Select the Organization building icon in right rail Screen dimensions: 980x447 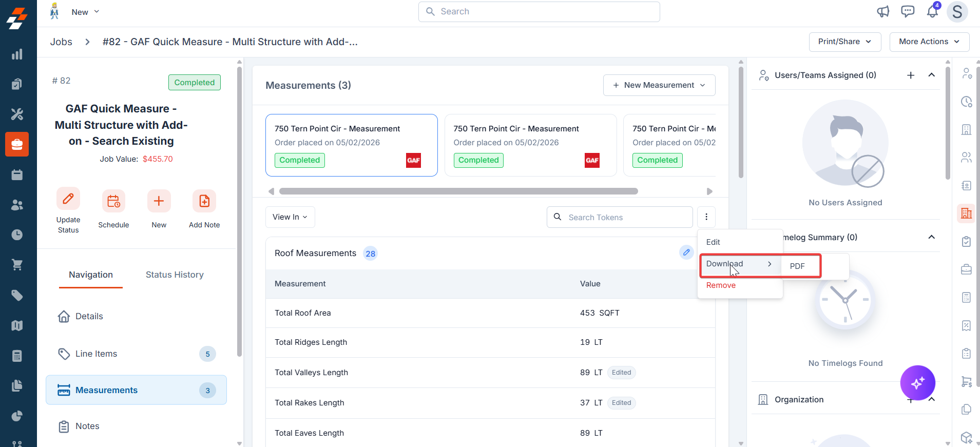[x=966, y=213]
